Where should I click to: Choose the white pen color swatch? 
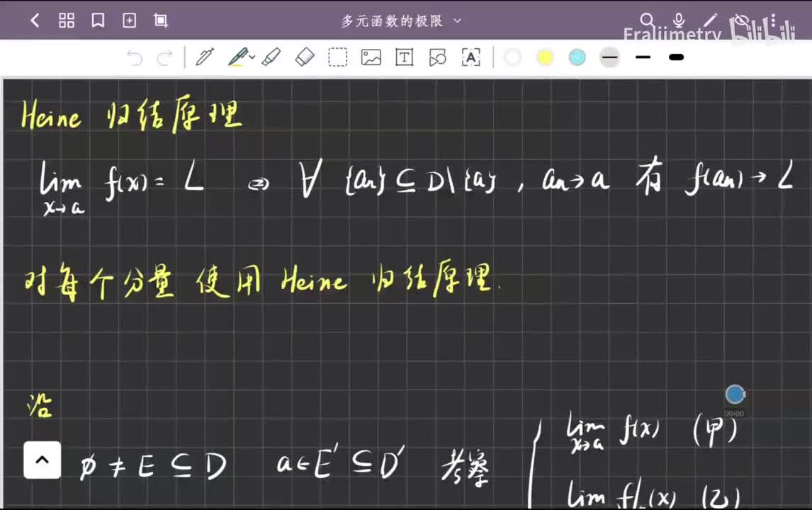pyautogui.click(x=512, y=57)
